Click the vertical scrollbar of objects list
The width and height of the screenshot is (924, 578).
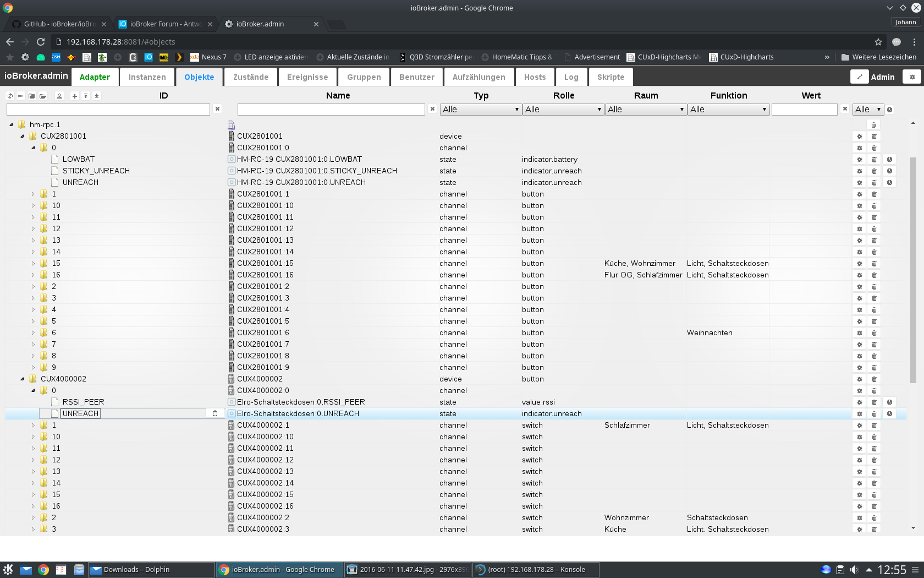point(913,270)
